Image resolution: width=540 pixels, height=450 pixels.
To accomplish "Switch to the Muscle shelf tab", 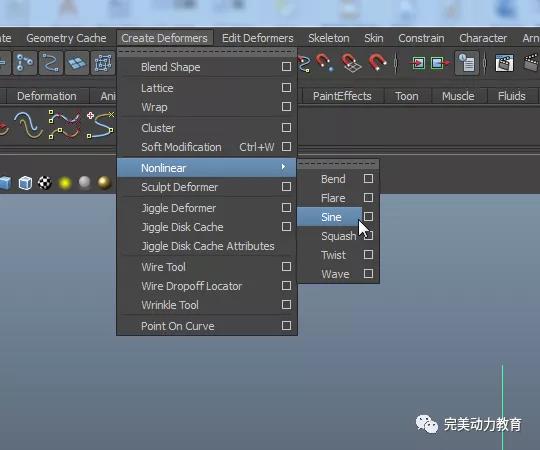I will coord(458,96).
